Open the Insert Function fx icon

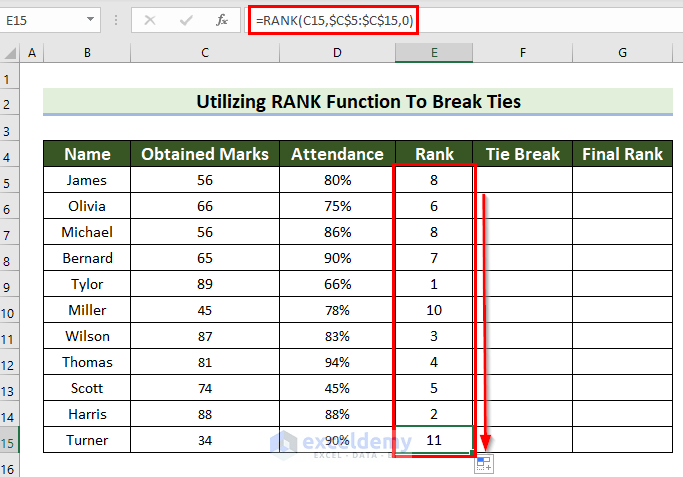pos(222,20)
